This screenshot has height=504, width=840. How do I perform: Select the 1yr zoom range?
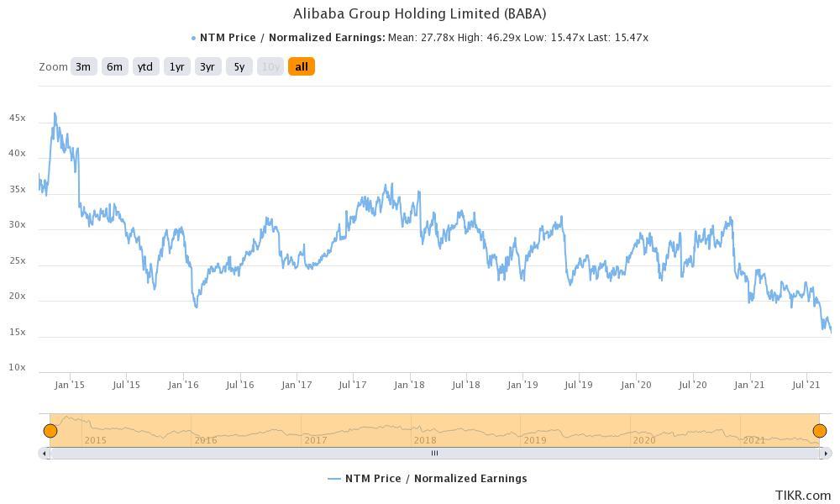176,66
